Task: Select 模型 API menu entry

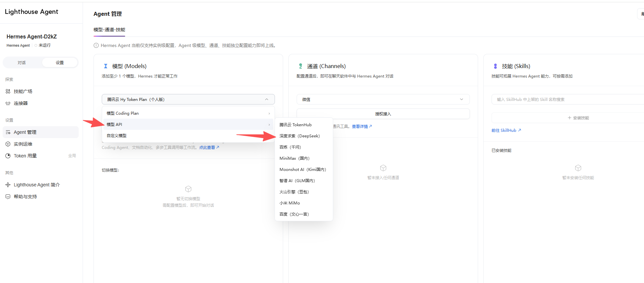Action: (x=188, y=124)
